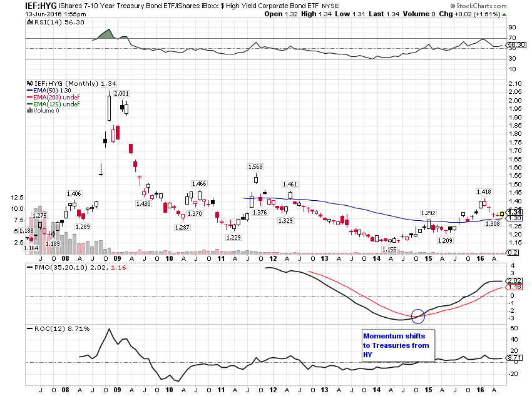Click the 1.418 price label
The height and width of the screenshot is (396, 532).
click(x=484, y=192)
